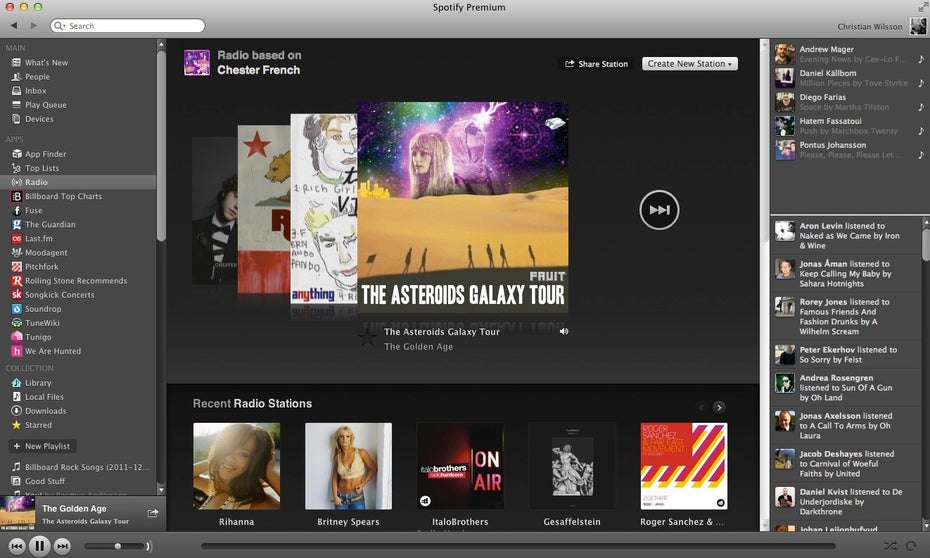Screen dimensions: 930x558
Task: Toggle repeat mode
Action: point(910,546)
